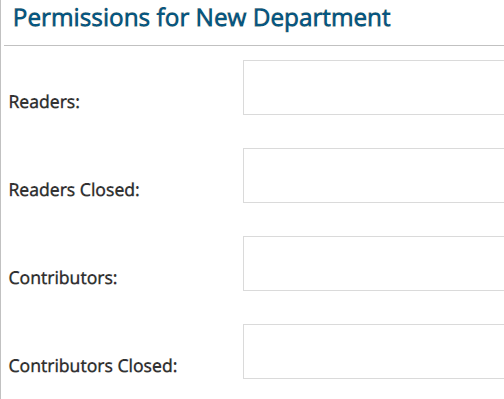This screenshot has height=399, width=504.
Task: Click the Readers label
Action: [44, 102]
